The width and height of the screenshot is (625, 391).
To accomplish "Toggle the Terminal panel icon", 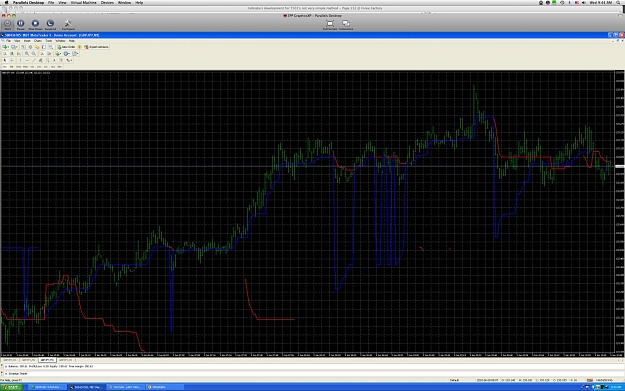I will click(44, 47).
